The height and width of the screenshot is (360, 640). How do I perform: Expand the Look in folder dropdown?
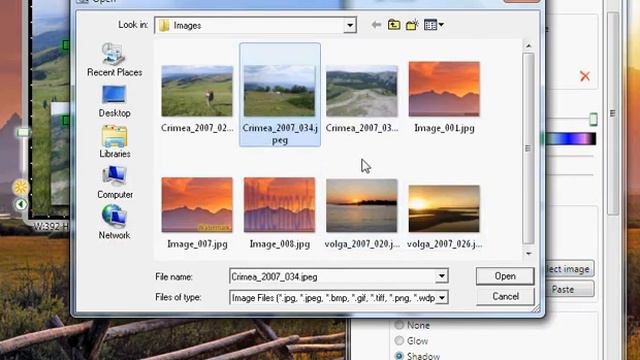click(x=350, y=25)
